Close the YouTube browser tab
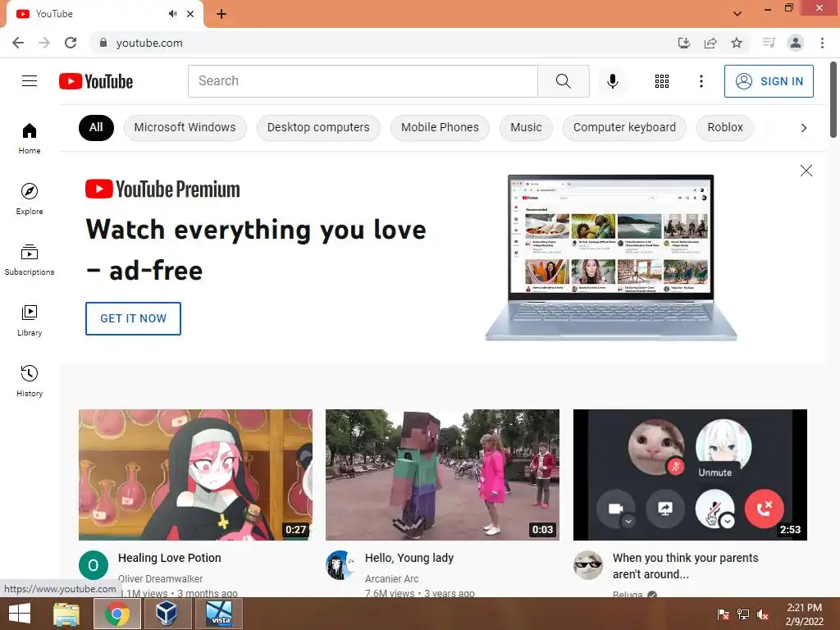Screen dimensions: 840x630 coord(190,14)
